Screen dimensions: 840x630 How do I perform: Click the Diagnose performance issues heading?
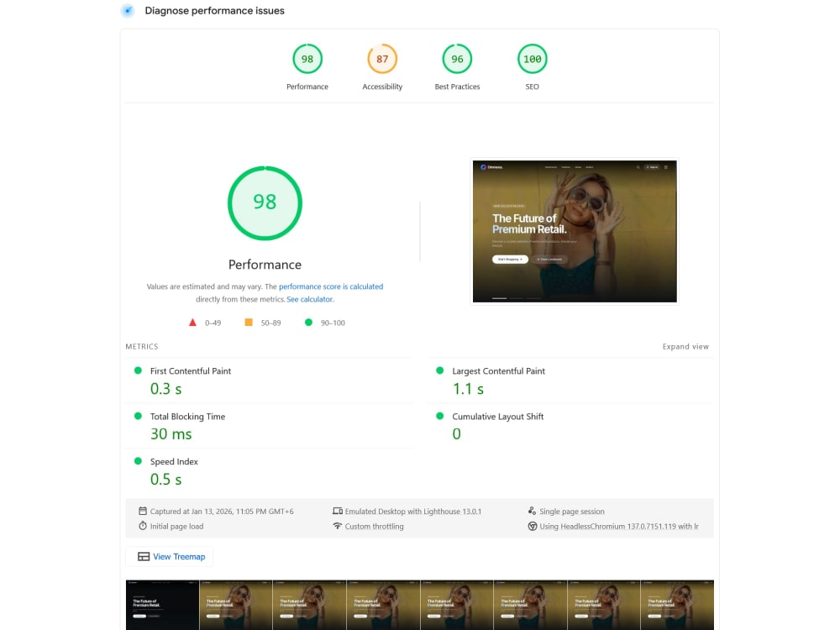click(x=214, y=11)
